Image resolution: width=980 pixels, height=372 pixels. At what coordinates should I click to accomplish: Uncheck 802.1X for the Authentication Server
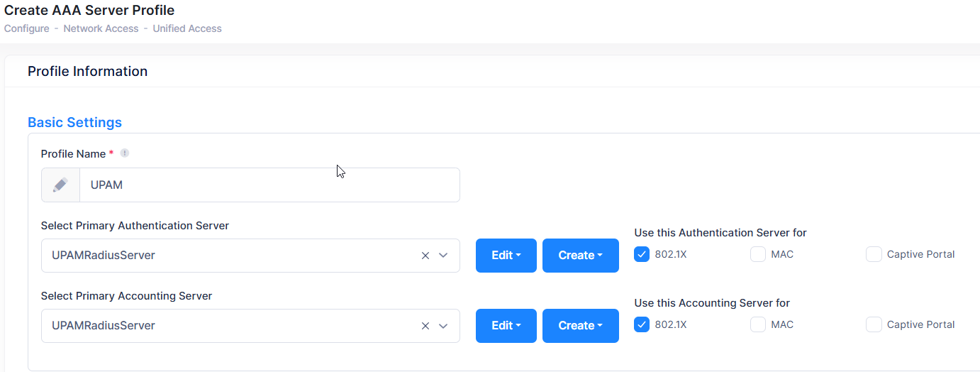(642, 254)
